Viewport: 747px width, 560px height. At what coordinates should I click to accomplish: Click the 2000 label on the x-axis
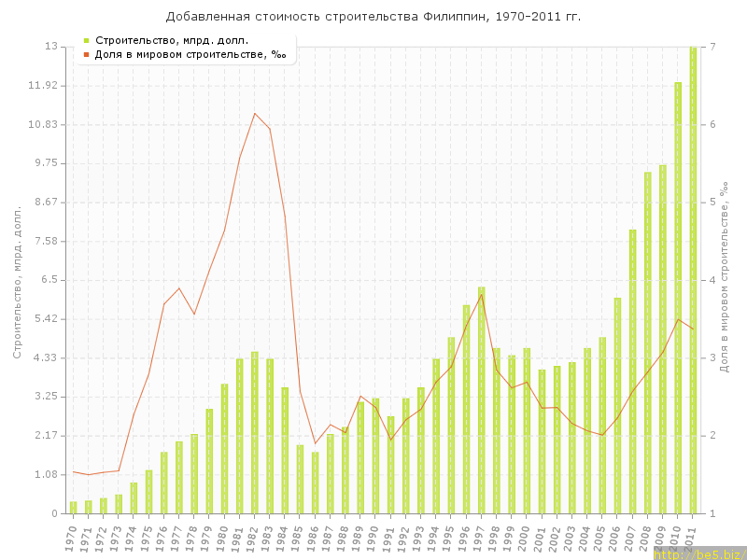coord(525,539)
